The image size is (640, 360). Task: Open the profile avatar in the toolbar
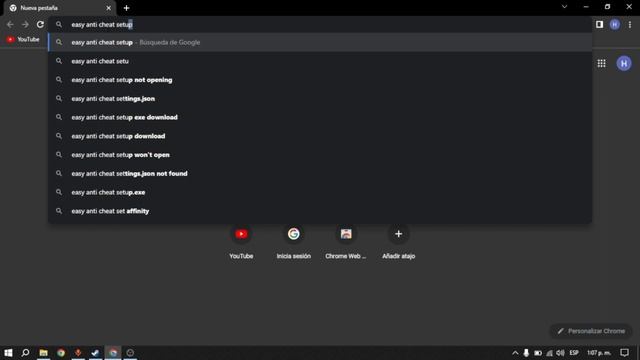pyautogui.click(x=615, y=24)
